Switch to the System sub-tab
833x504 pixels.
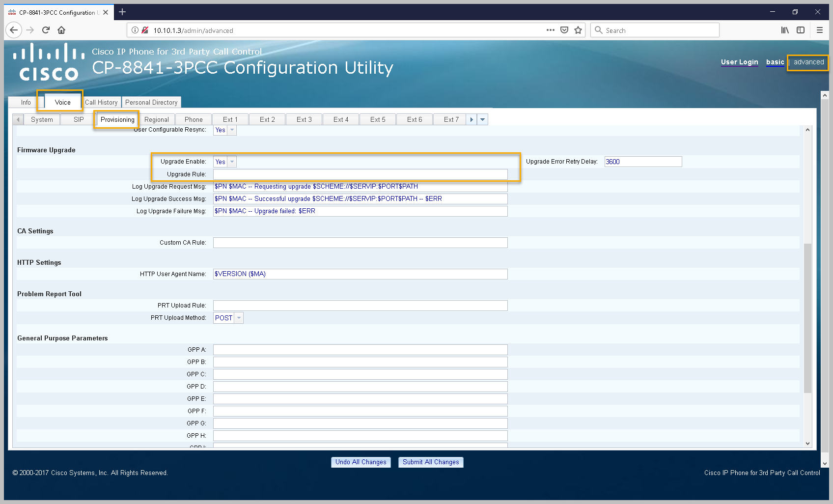click(x=42, y=119)
